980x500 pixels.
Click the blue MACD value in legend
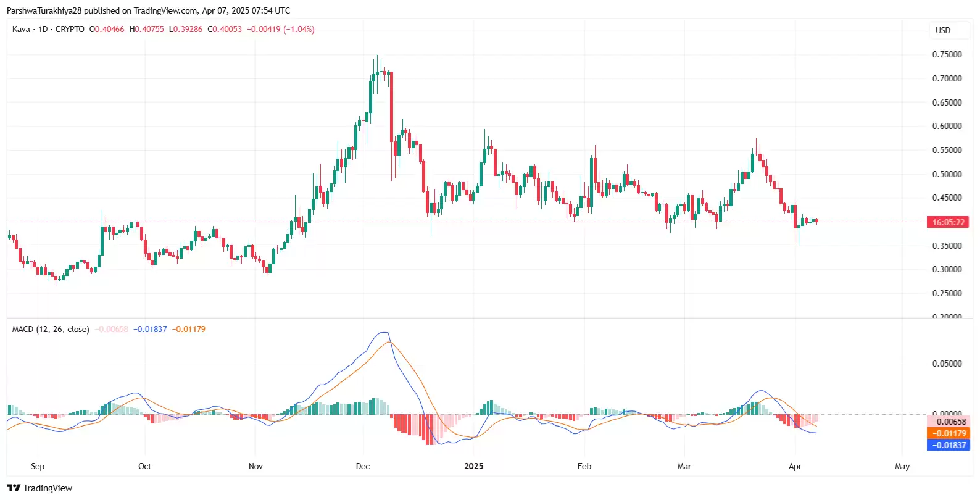pyautogui.click(x=150, y=329)
